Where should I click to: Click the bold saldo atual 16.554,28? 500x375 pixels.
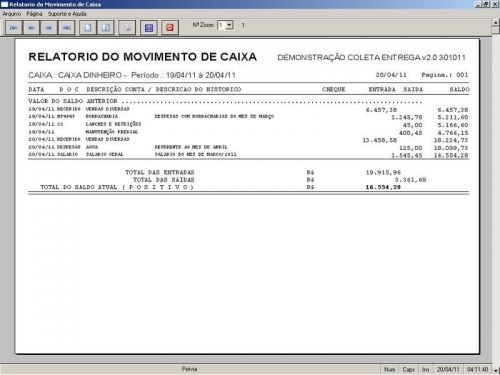tap(383, 187)
